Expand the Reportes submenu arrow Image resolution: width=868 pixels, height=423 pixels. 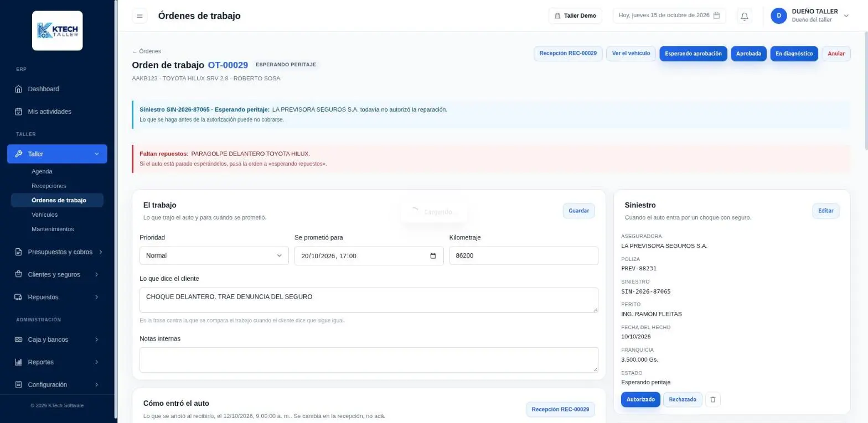click(x=97, y=362)
